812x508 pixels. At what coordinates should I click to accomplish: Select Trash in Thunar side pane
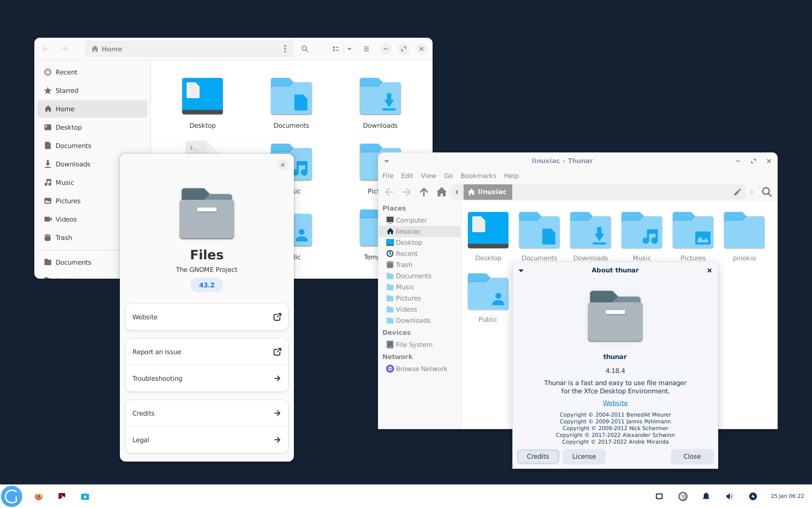pyautogui.click(x=420, y=265)
